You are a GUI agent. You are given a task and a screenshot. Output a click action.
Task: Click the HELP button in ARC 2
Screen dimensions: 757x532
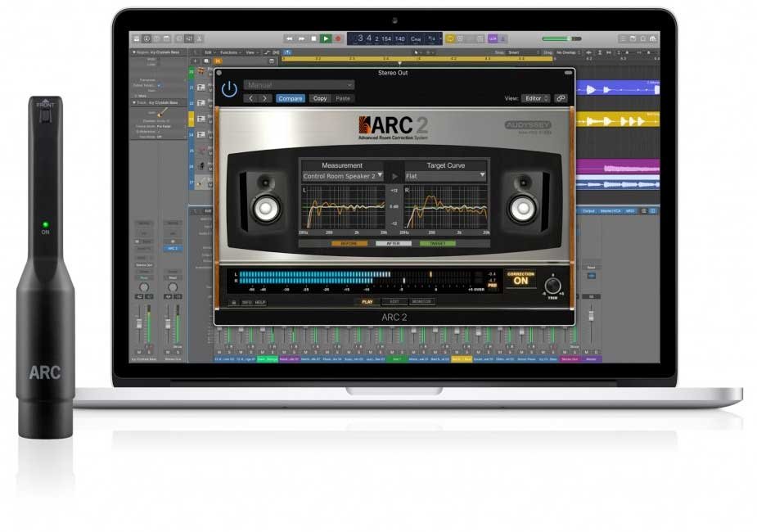tap(260, 302)
